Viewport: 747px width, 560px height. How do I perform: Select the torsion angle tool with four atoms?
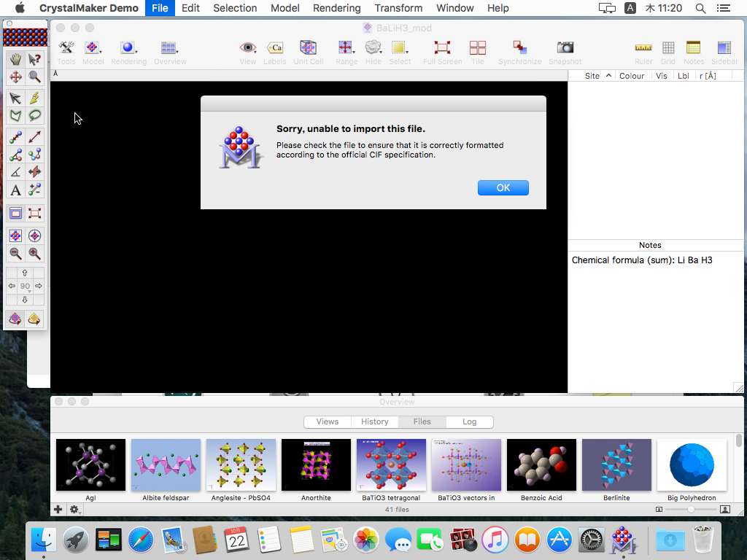[x=34, y=155]
